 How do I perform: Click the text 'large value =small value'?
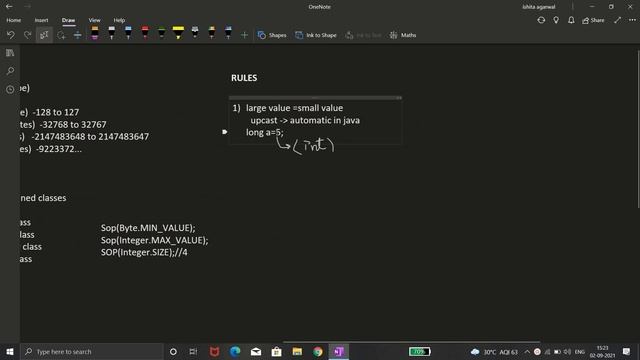294,108
